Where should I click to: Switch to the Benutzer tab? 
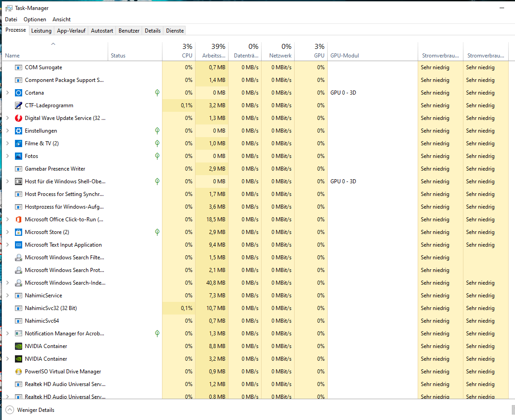pos(129,30)
